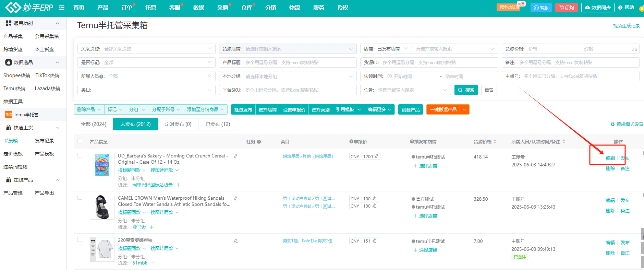This screenshot has width=644, height=270.
Task: Add source plus icon after 51mbk
Action: pos(153,263)
